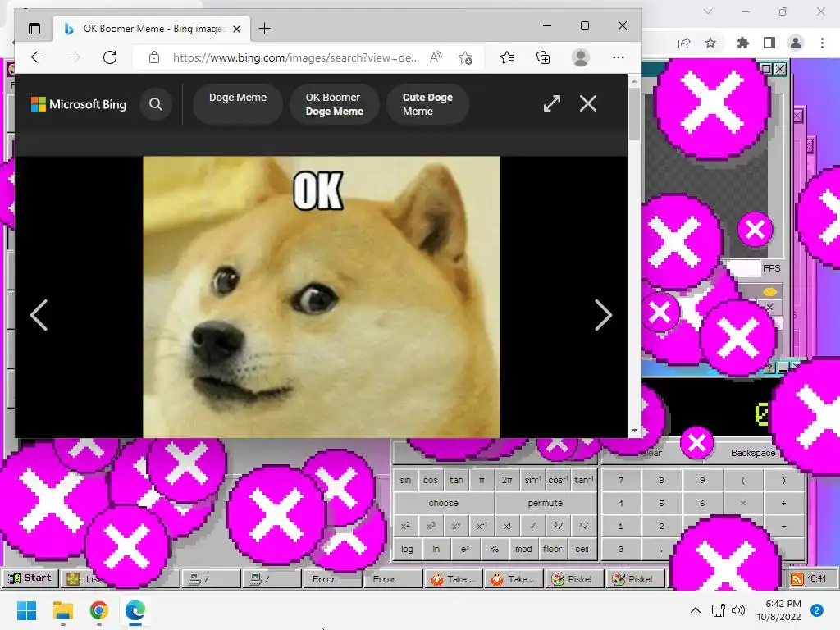Open the Chrome three-dot menu
Viewport: 840px width, 630px height.
822,43
